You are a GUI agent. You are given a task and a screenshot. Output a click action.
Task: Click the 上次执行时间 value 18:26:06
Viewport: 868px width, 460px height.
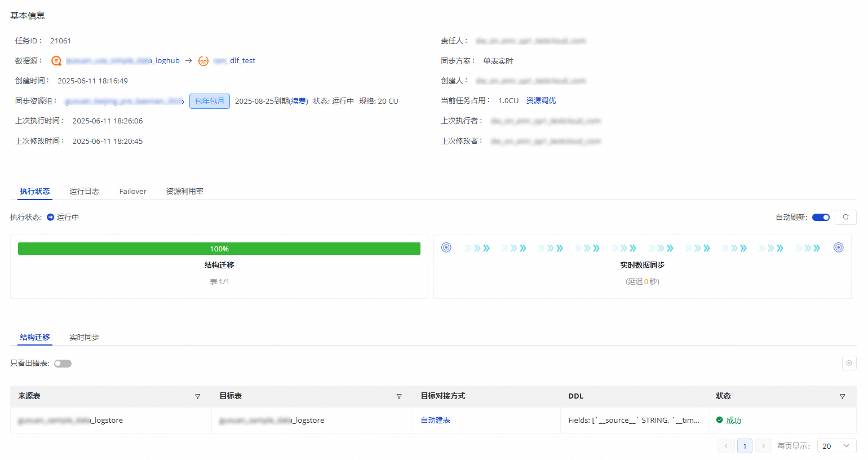(x=107, y=121)
